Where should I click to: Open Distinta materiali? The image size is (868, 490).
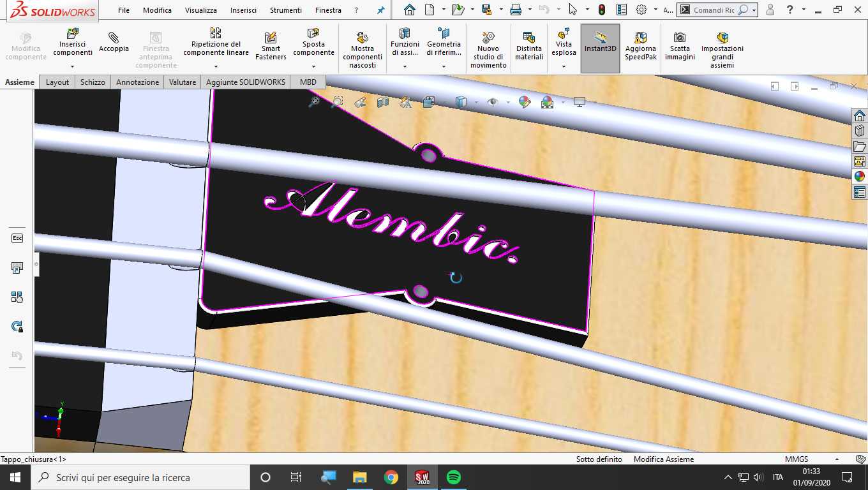[x=528, y=46]
